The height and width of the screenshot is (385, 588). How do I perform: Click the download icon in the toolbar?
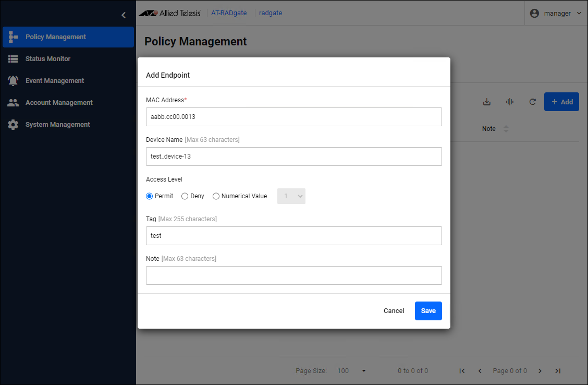(x=487, y=102)
